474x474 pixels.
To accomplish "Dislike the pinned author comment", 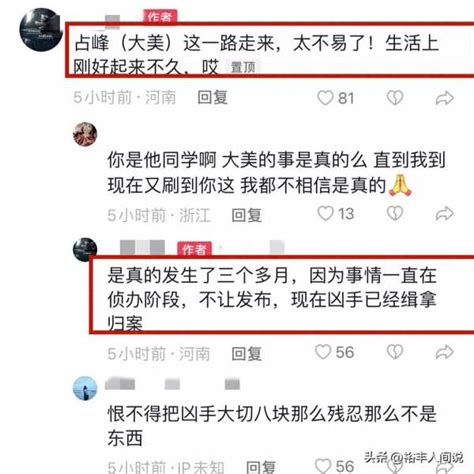I will tap(395, 98).
